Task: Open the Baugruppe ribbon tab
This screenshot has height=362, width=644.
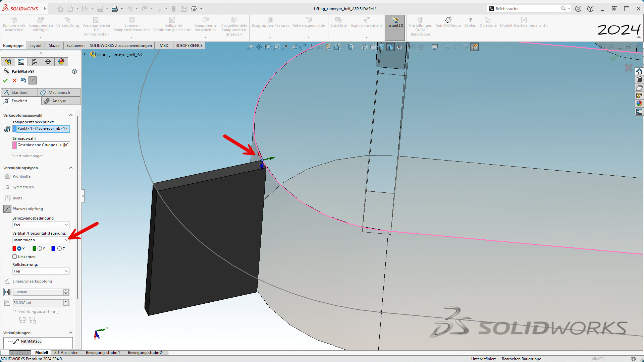Action: [13, 46]
